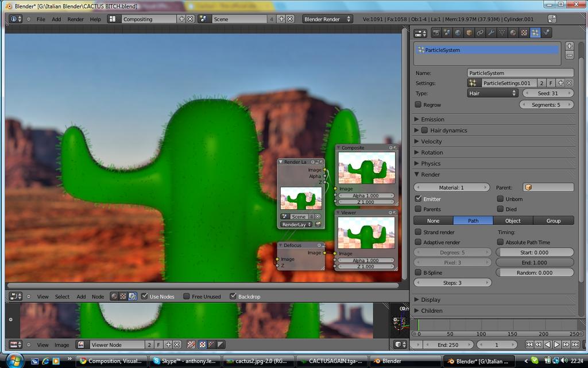Enable the Regrow checkbox
This screenshot has width=588, height=368.
[x=418, y=105]
